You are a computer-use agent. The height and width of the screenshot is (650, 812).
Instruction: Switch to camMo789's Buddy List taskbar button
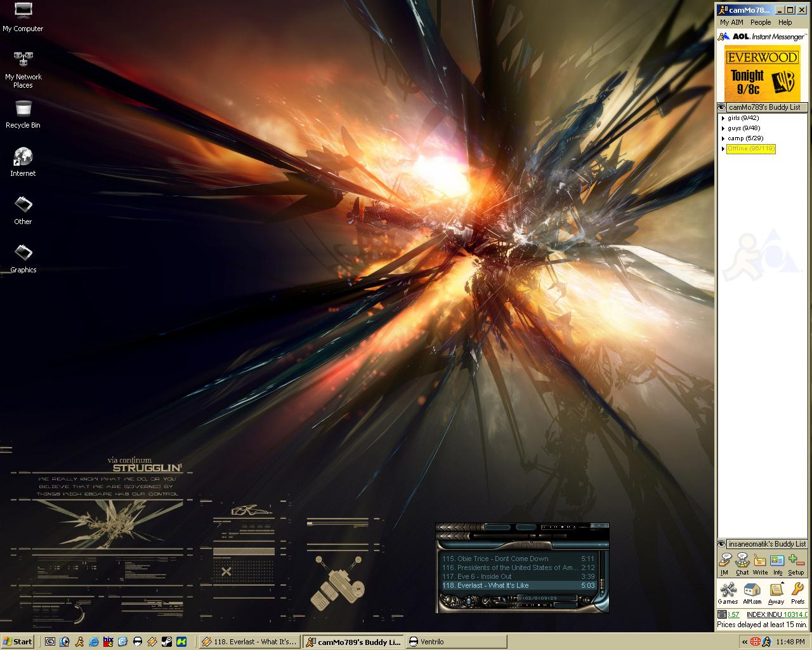(x=353, y=642)
